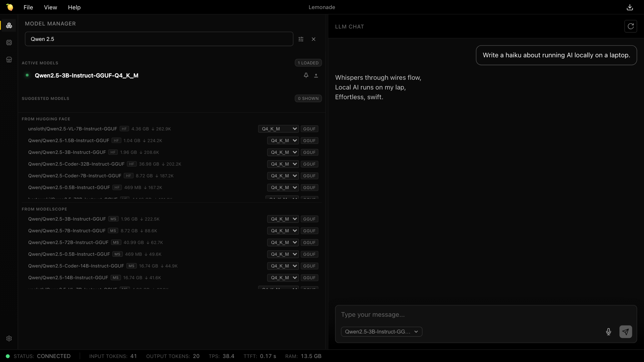Viewport: 644px width, 362px height.
Task: Select the active model Qwen2.5-3B-Instruct-GGUF-Q4_K_M
Action: (87, 75)
